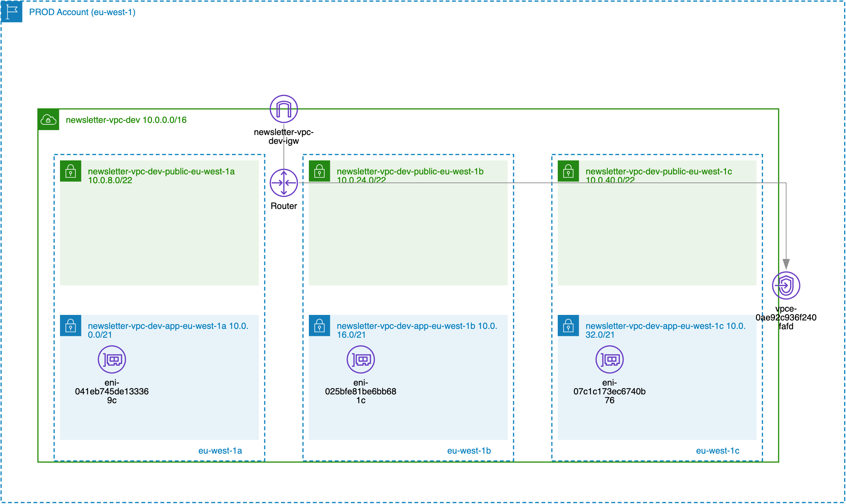Image resolution: width=846 pixels, height=504 pixels.
Task: Click the eni-07c1c173ec6740b76 text label
Action: click(610, 391)
